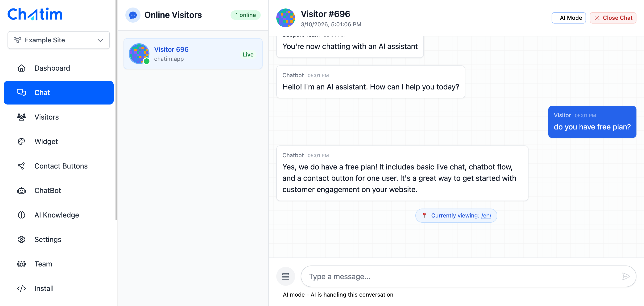644x306 pixels.
Task: Click the site network icon beside Example Site
Action: coord(17,40)
